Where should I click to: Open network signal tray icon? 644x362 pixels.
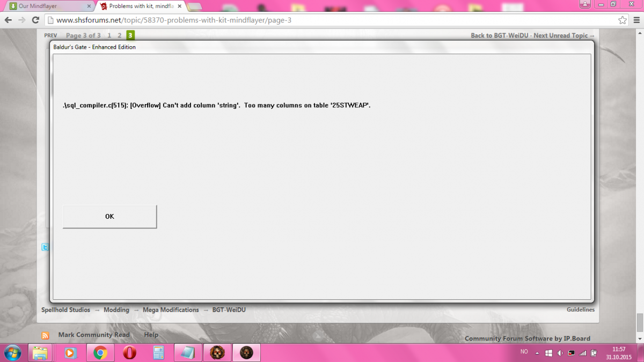pos(583,353)
